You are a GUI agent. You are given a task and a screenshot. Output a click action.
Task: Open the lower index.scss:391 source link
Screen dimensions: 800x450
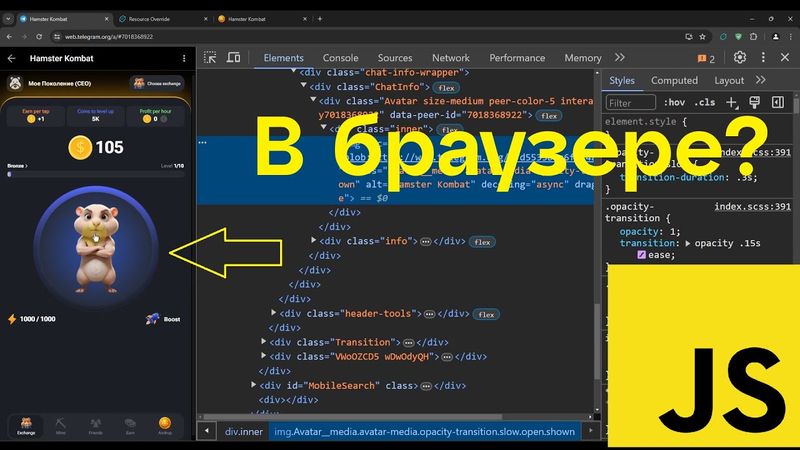[752, 206]
